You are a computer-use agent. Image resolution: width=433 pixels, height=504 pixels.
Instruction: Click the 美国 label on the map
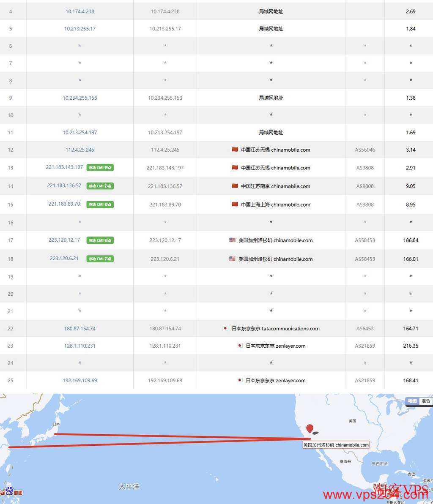pos(352,421)
